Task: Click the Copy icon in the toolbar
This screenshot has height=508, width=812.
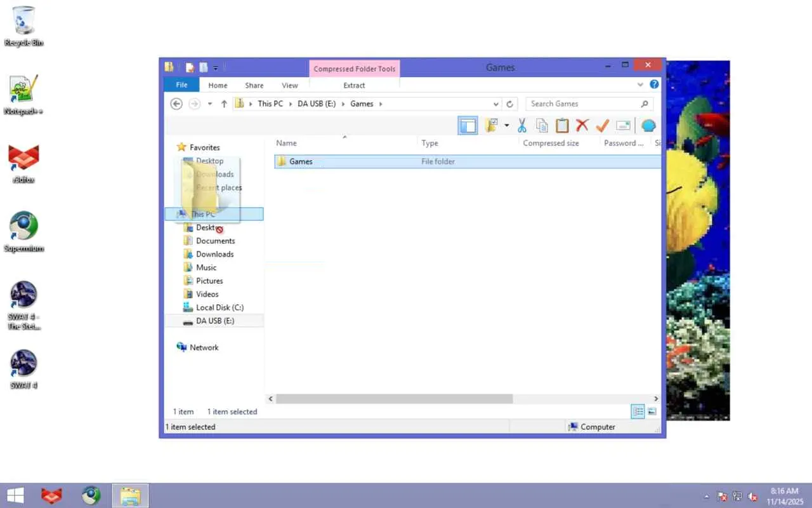Action: click(542, 126)
